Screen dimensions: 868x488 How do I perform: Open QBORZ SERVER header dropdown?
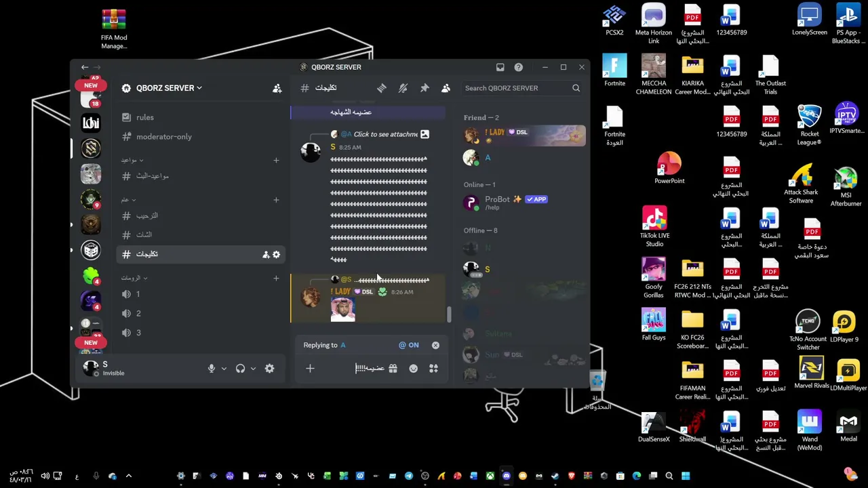click(x=168, y=88)
